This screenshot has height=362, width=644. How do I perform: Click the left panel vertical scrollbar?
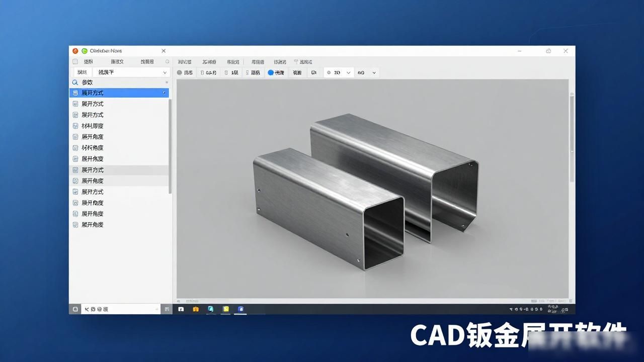point(170,146)
